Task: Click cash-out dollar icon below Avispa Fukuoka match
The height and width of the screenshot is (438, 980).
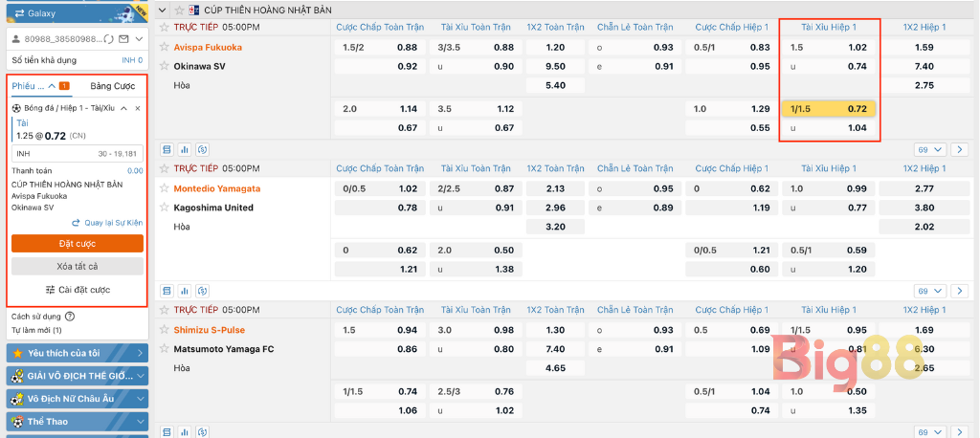Action: coord(202,150)
